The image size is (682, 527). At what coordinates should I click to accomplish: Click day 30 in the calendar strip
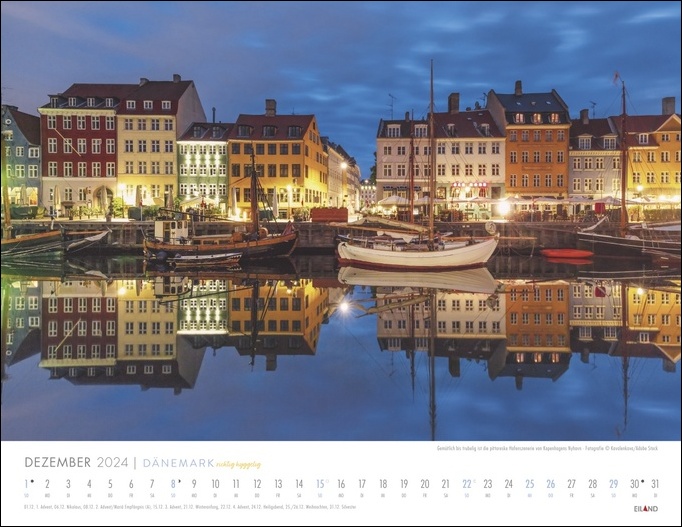(634, 484)
